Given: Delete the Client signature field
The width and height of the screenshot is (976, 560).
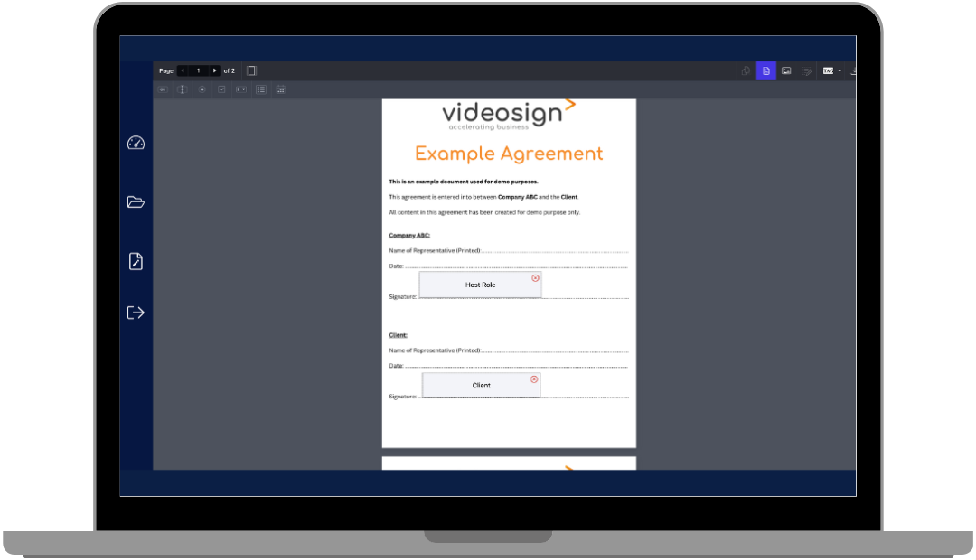Looking at the screenshot, I should pos(534,379).
